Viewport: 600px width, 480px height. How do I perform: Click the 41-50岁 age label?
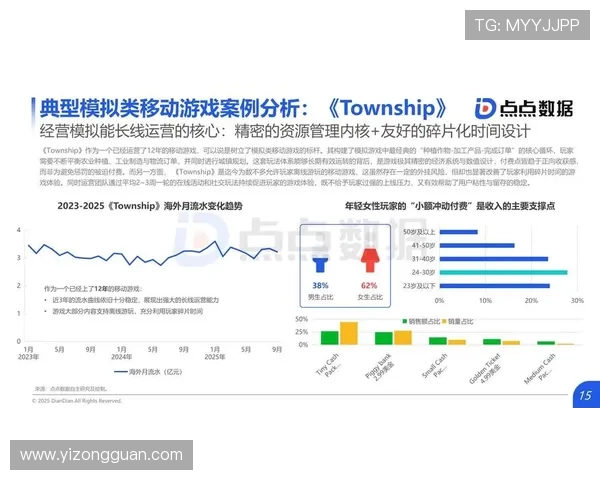[x=424, y=245]
